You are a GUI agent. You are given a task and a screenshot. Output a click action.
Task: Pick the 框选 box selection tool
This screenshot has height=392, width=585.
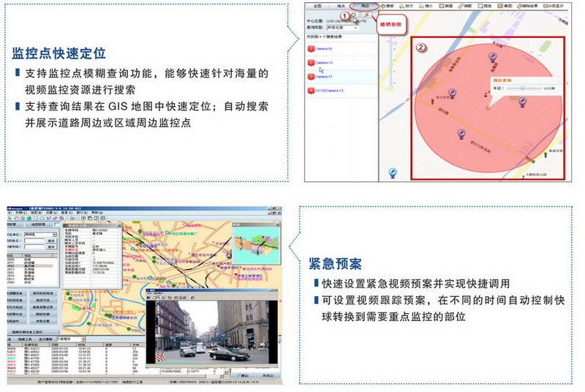click(x=484, y=6)
